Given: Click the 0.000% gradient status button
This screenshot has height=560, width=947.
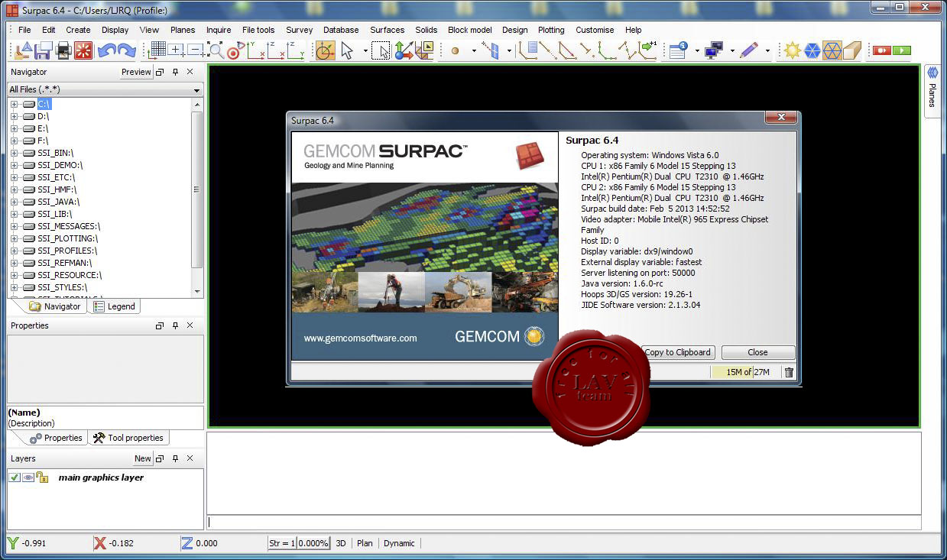Looking at the screenshot, I should (313, 543).
